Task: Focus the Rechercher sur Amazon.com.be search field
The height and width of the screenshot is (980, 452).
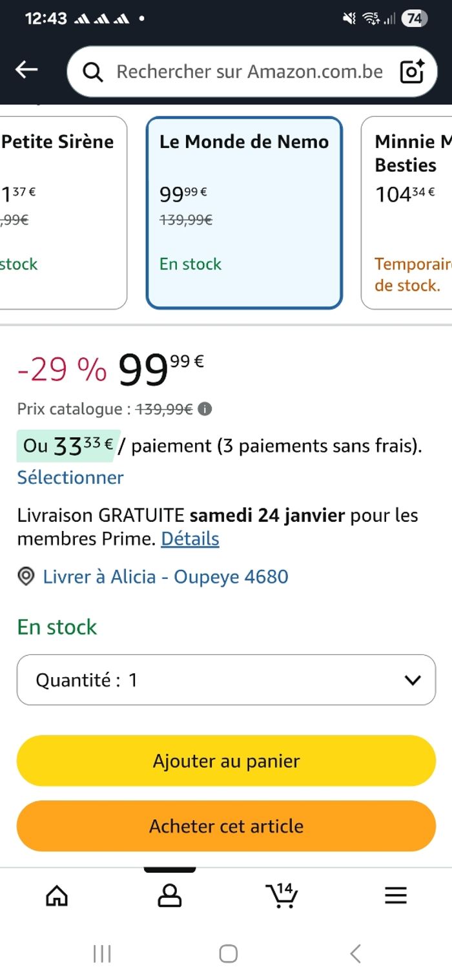Action: click(249, 72)
